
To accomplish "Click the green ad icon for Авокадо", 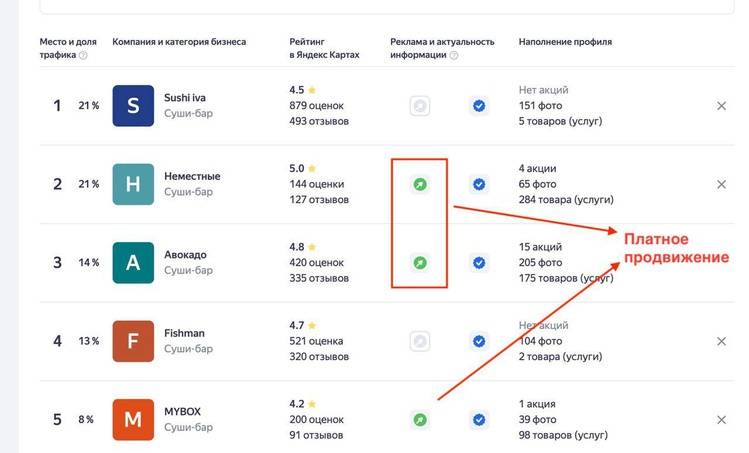I will 420,262.
